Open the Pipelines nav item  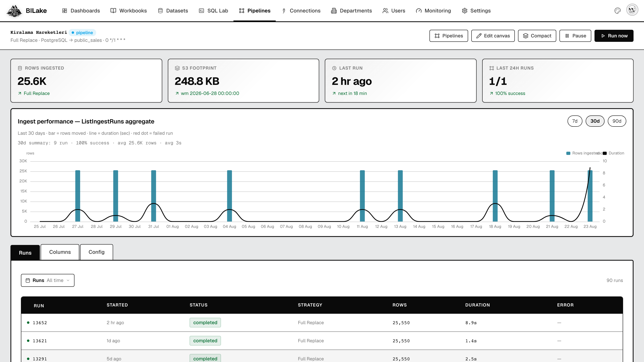click(x=255, y=11)
